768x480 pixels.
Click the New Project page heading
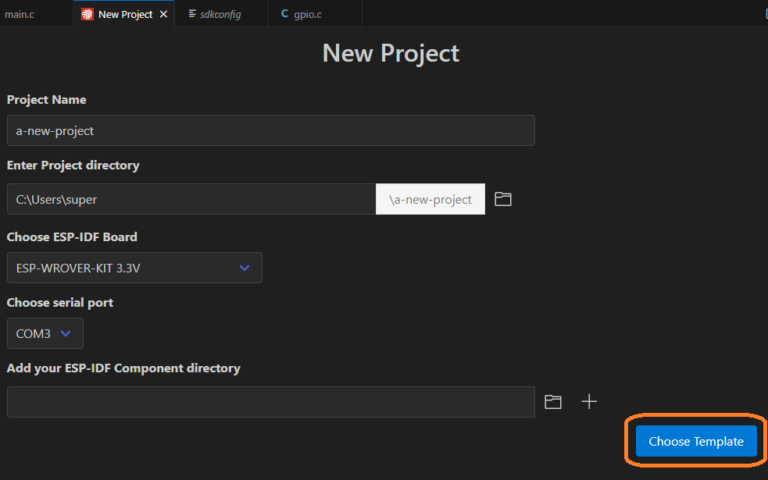[391, 53]
